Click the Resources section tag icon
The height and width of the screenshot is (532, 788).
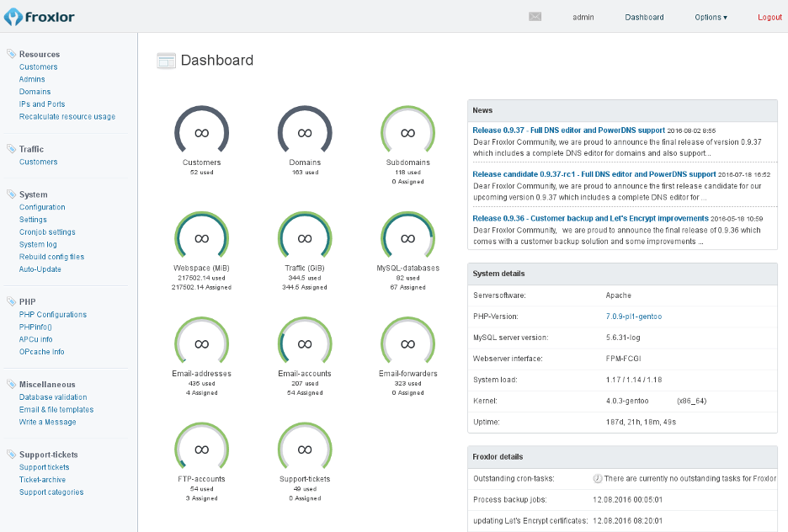[11, 54]
